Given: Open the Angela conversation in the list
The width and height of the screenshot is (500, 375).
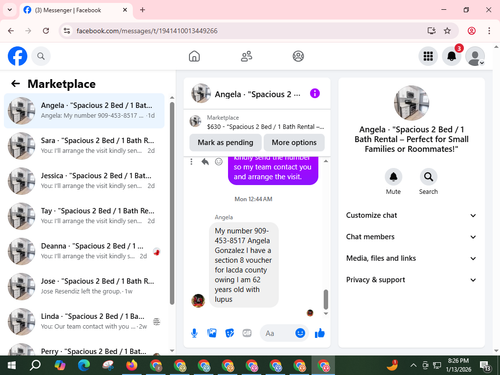Looking at the screenshot, I should coord(84,111).
